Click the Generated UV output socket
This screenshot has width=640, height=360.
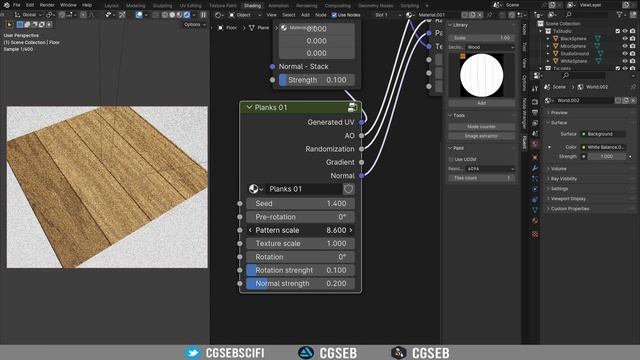click(x=362, y=122)
